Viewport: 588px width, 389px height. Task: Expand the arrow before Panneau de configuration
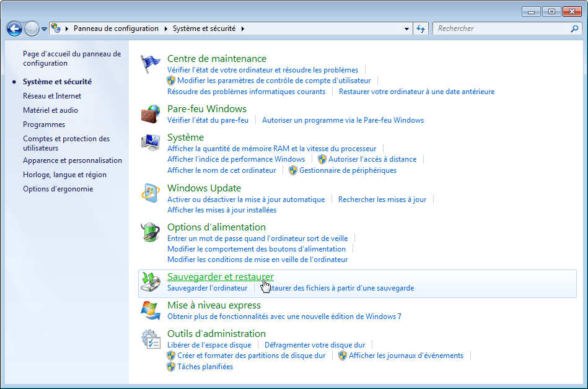tap(67, 28)
